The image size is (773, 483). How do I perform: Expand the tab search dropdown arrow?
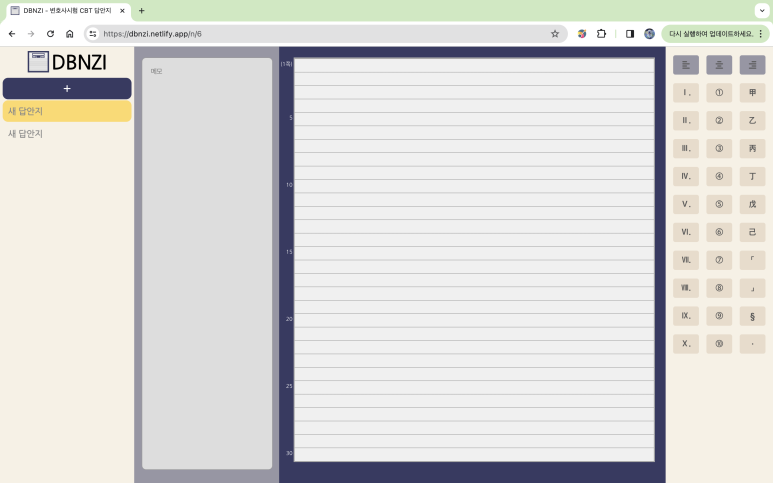pyautogui.click(x=761, y=10)
